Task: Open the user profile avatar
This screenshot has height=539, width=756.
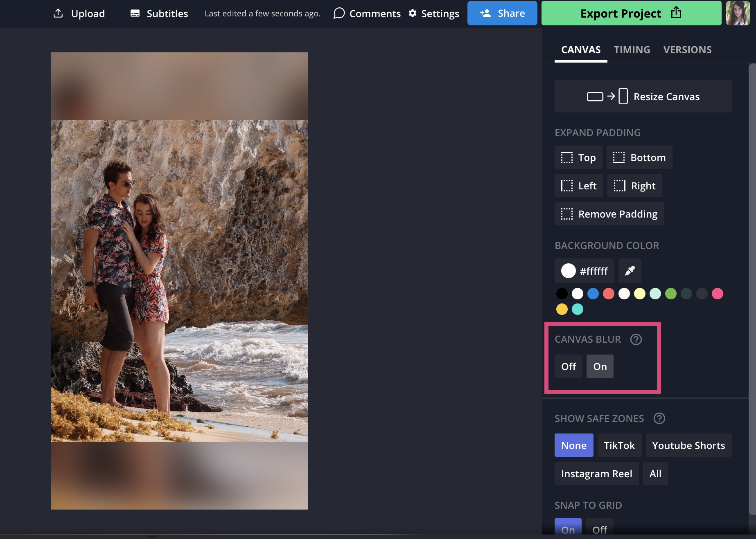Action: 738,13
